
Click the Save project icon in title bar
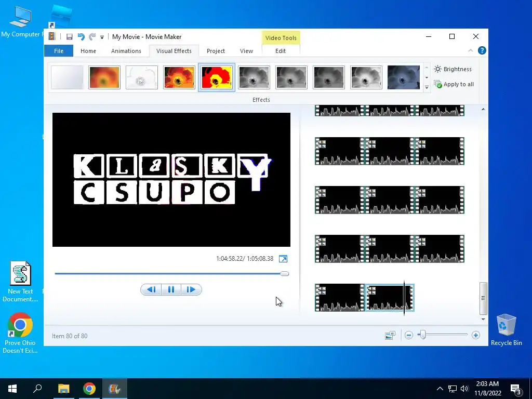69,37
